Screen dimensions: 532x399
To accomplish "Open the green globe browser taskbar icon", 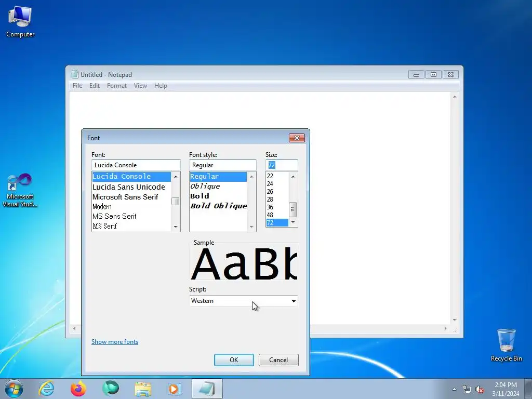I will (x=111, y=389).
